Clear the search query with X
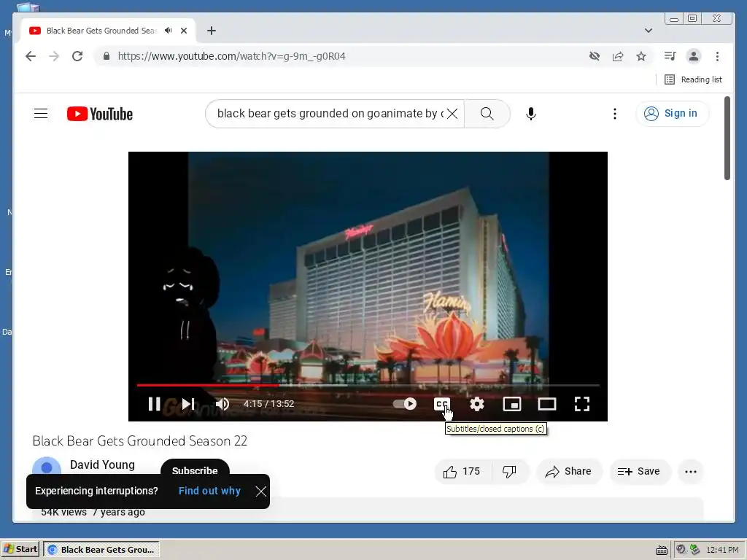The height and width of the screenshot is (560, 747). (x=452, y=113)
